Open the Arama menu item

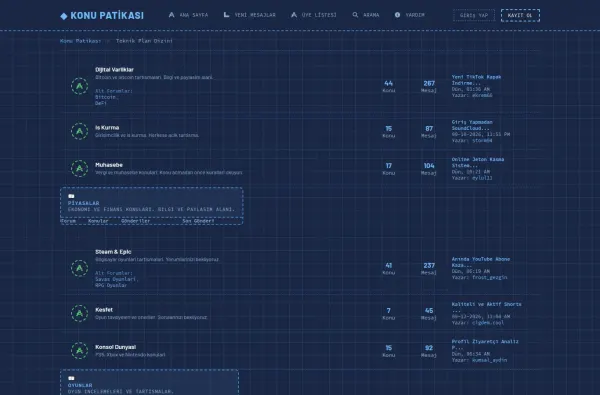[366, 15]
